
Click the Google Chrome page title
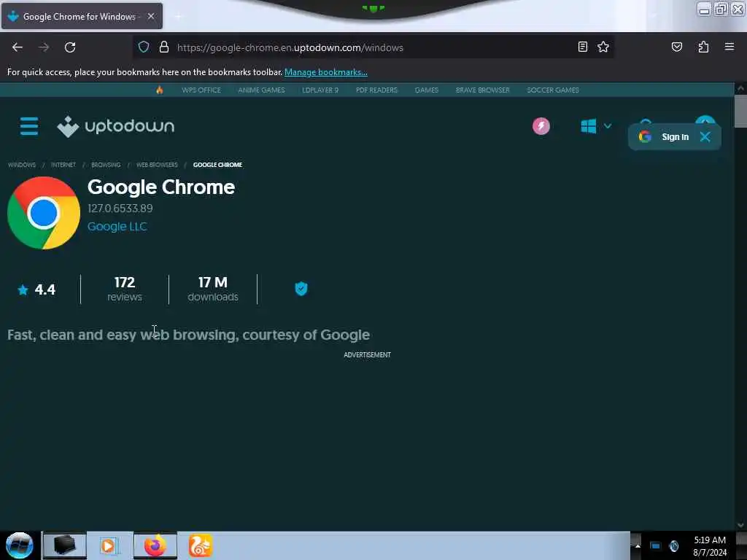point(161,187)
